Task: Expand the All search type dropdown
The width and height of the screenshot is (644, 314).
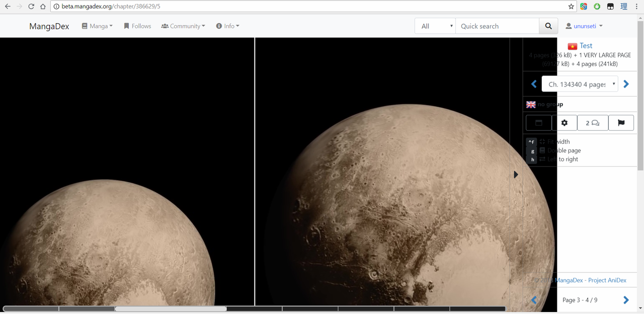Action: [435, 26]
